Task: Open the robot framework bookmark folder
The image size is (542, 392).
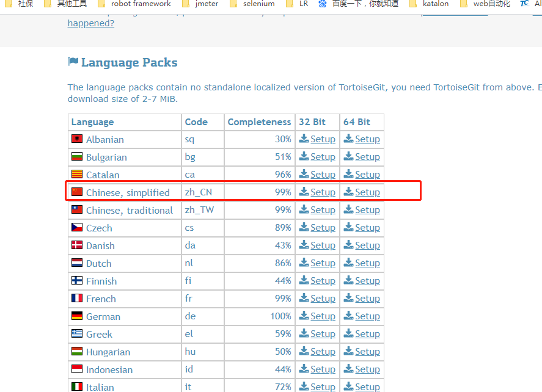Action: pyautogui.click(x=135, y=4)
